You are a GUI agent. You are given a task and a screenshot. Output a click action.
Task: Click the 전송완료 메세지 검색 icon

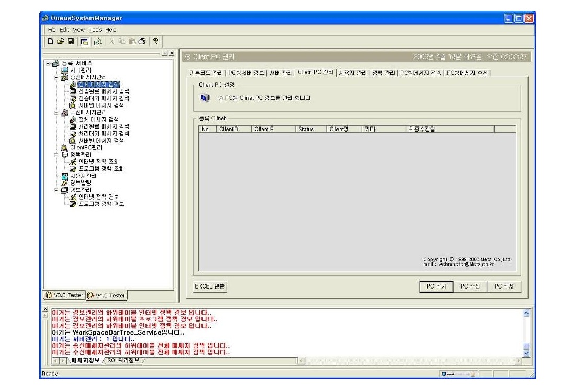(x=73, y=91)
